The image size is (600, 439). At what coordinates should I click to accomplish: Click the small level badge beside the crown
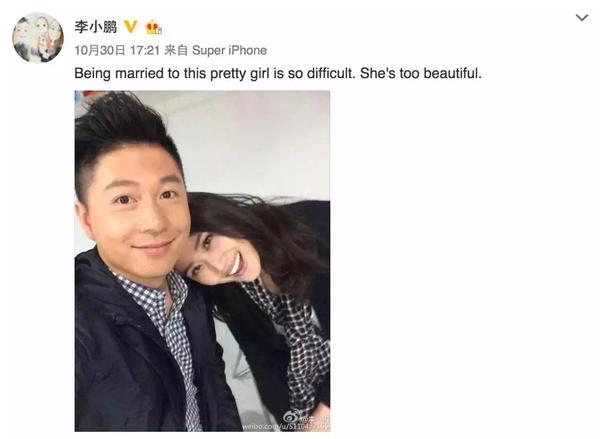coord(160,31)
